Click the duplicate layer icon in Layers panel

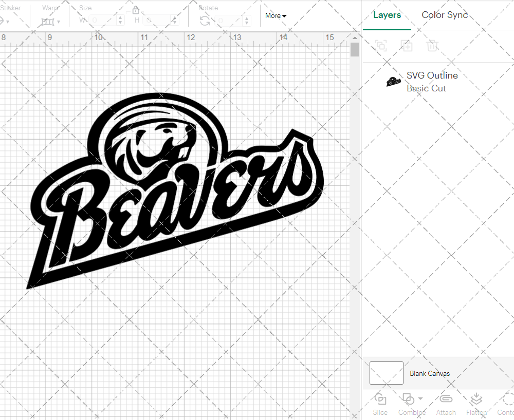pyautogui.click(x=407, y=46)
